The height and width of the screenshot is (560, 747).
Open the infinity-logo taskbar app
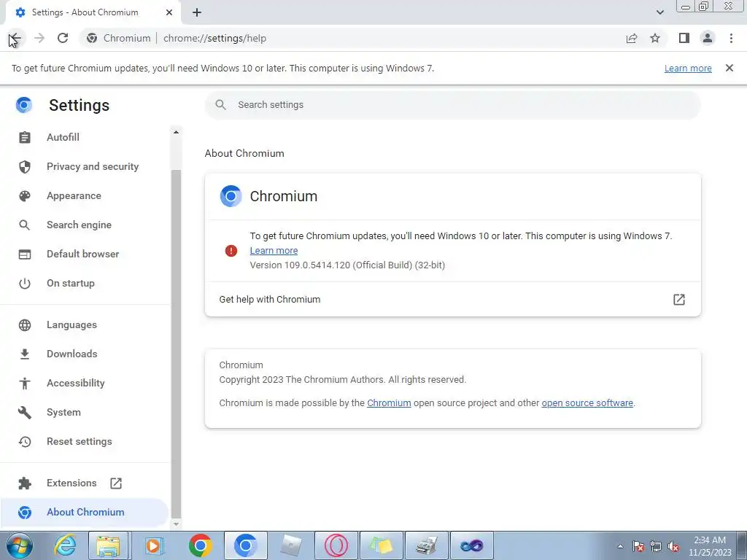click(x=472, y=545)
